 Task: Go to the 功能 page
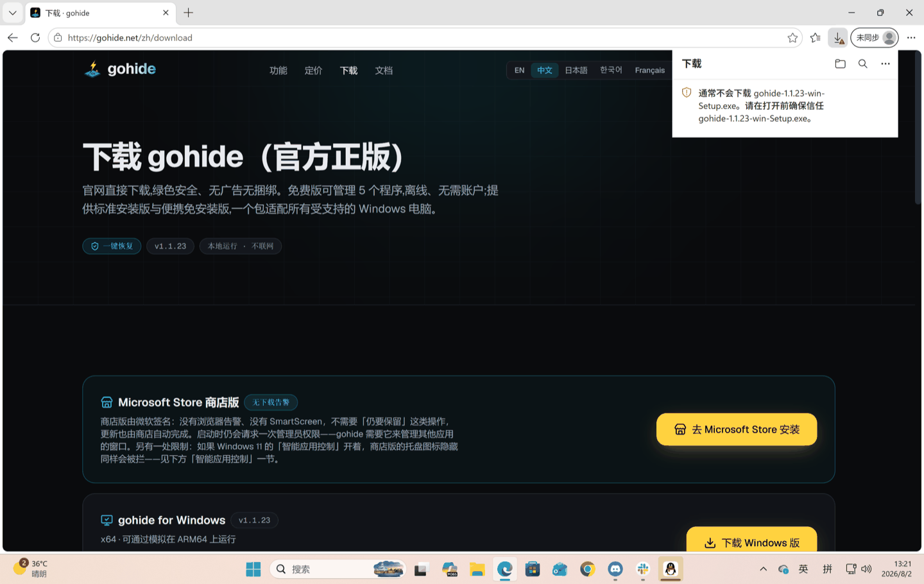coord(278,71)
